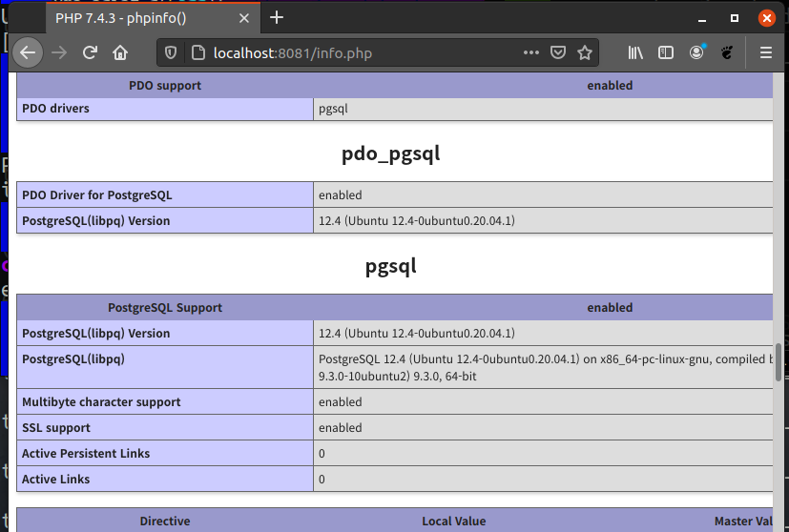Screen dimensions: 789x532
Task: Click PostgreSQL Support header cell
Action: coord(165,308)
